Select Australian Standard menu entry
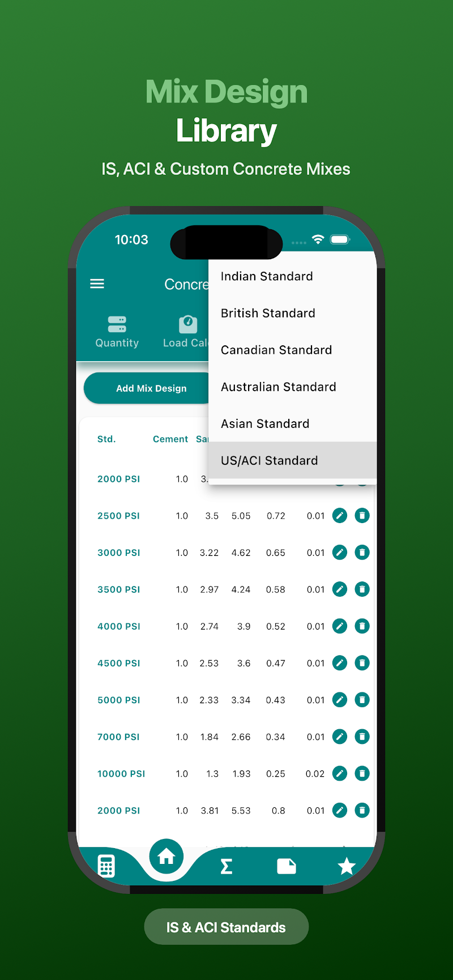The width and height of the screenshot is (453, 980). pos(279,387)
